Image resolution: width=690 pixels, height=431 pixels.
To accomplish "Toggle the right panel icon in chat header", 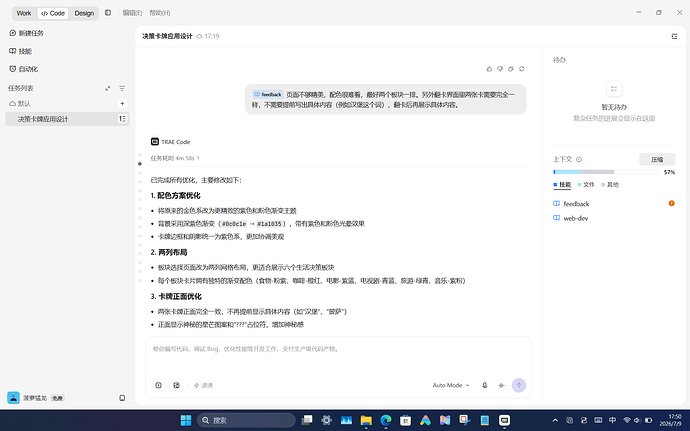I will [674, 37].
